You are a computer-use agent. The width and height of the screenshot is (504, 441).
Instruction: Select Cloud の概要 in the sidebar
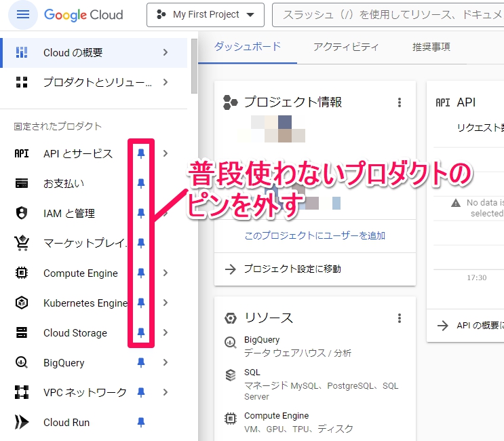pos(94,53)
